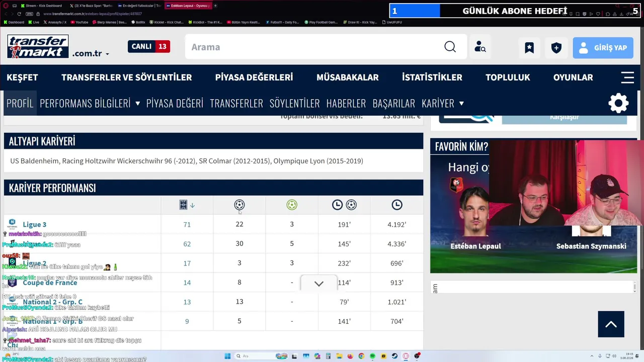Go back with the browser back arrow
Viewport: 644px width, 362px height.
(5, 14)
